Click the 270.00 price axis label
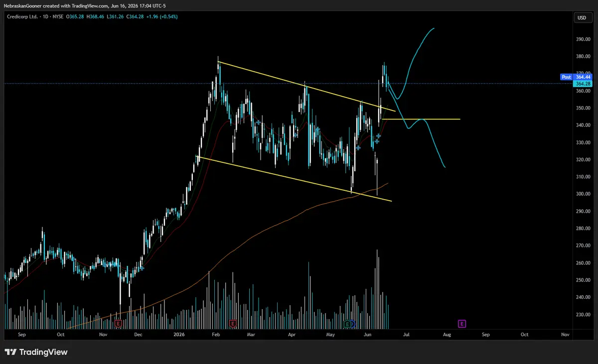The width and height of the screenshot is (598, 364). click(x=583, y=245)
